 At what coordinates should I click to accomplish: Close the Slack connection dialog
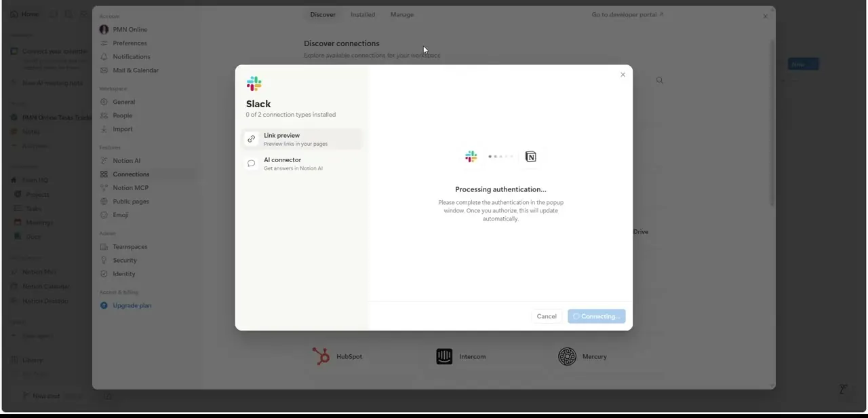pos(623,75)
